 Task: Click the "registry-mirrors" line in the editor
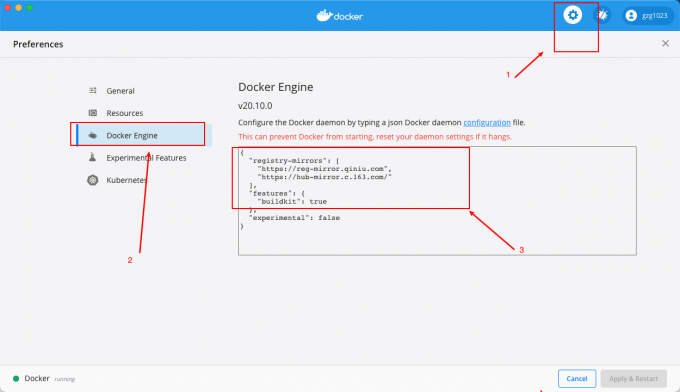click(x=294, y=160)
